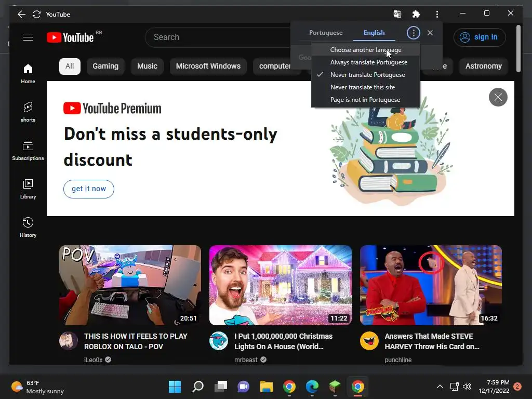Open title I Put 1,000,000,000 Christmas Lights
The image size is (532, 399).
pos(283,341)
